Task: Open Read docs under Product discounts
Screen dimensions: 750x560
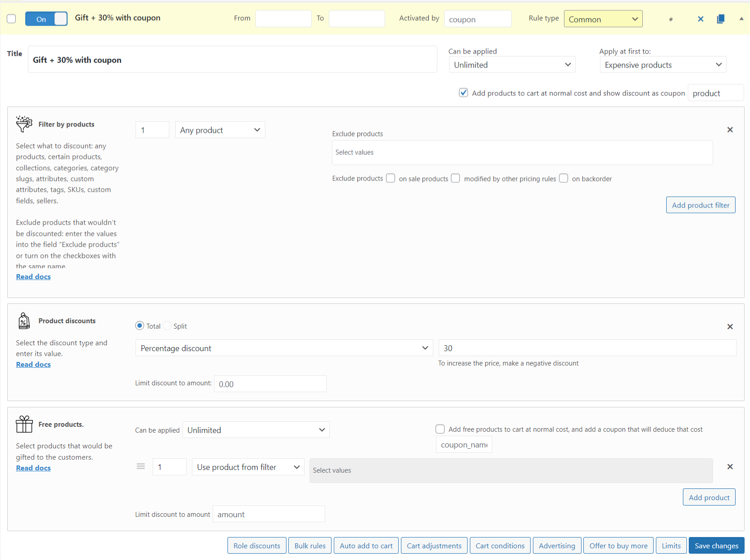Action: coord(33,364)
